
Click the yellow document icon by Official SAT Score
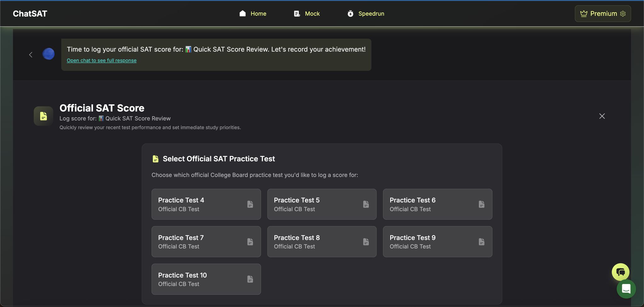[x=43, y=116]
